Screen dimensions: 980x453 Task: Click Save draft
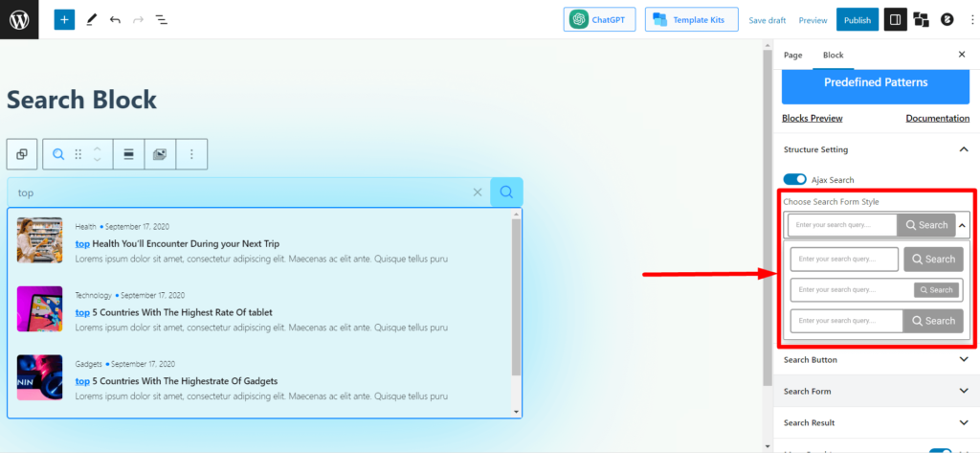point(768,20)
